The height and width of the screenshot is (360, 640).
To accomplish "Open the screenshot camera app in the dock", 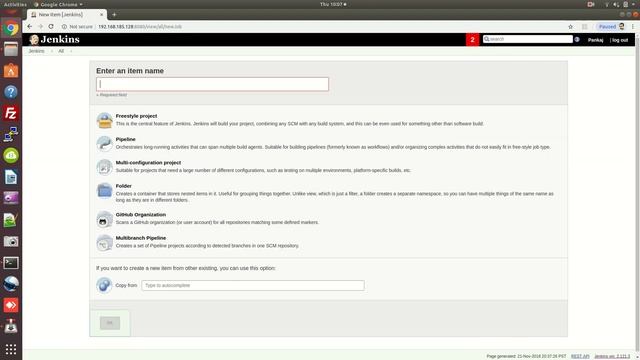I will 11,241.
